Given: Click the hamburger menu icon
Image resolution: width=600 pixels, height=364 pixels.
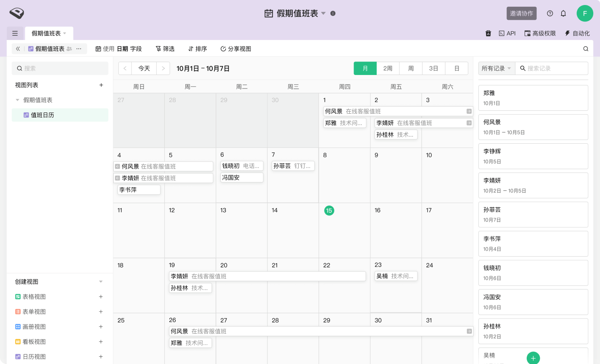Looking at the screenshot, I should (x=15, y=33).
